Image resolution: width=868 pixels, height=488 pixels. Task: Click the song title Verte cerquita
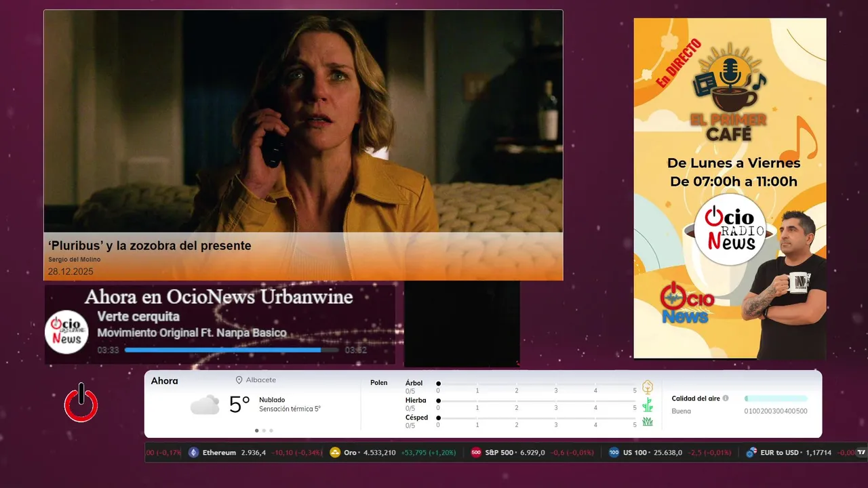pyautogui.click(x=138, y=317)
